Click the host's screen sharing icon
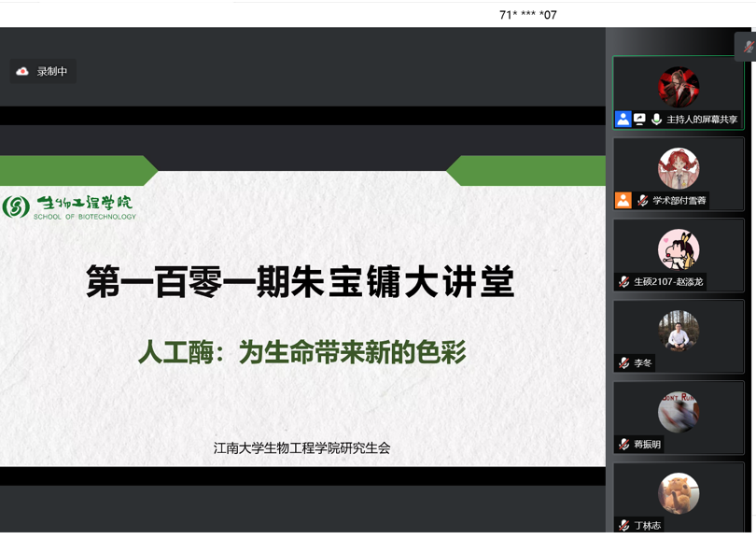The width and height of the screenshot is (756, 539). (639, 120)
